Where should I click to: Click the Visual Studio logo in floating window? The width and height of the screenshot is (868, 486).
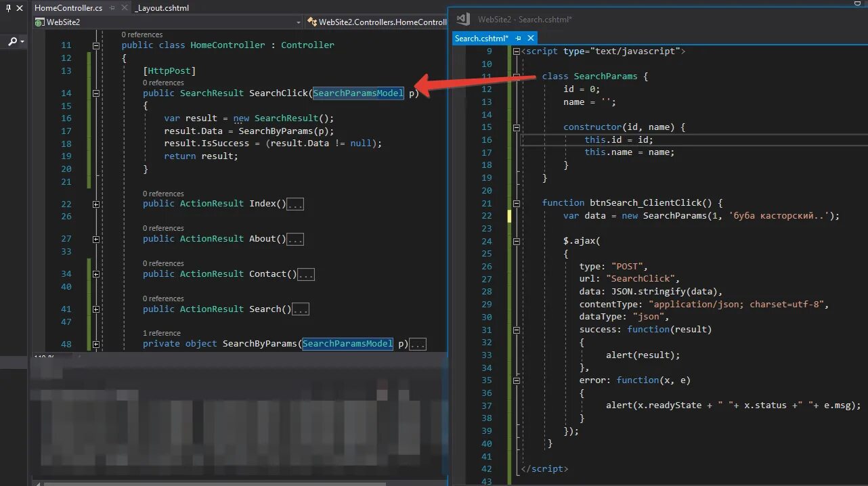tap(462, 19)
